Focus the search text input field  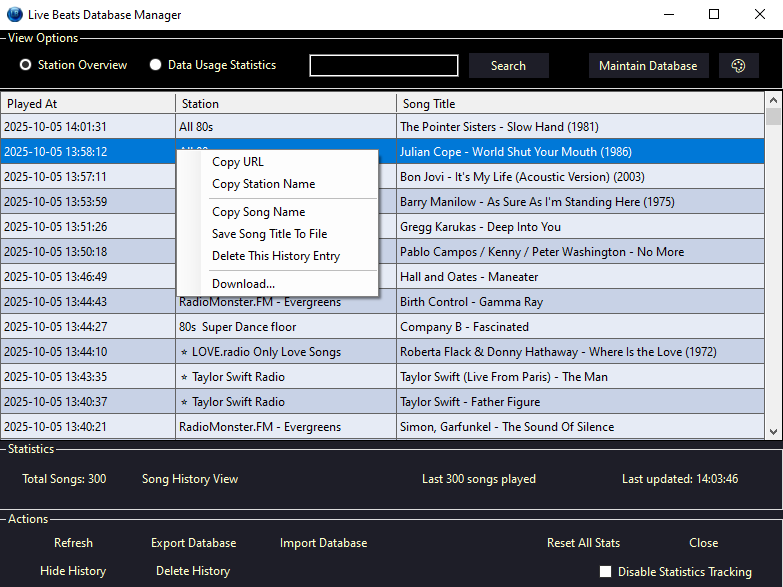click(384, 66)
